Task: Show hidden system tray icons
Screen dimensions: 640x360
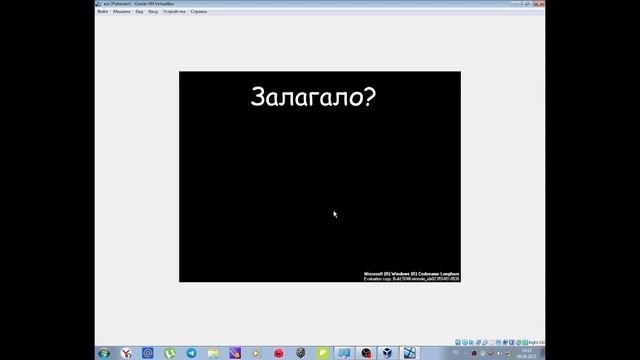Action: coord(465,353)
